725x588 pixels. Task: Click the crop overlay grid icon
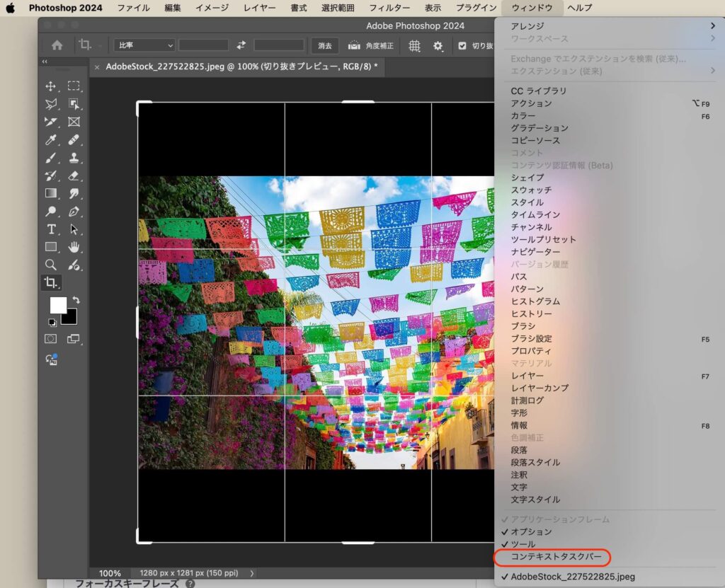[415, 45]
